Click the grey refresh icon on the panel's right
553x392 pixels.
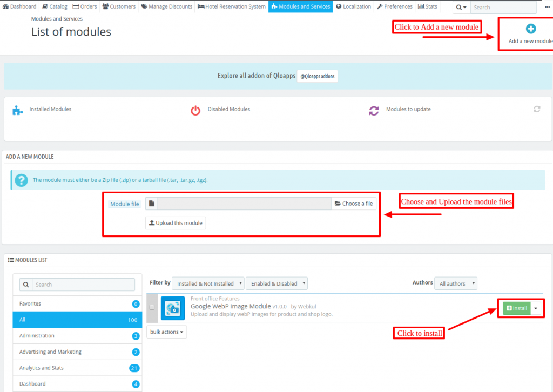(537, 109)
